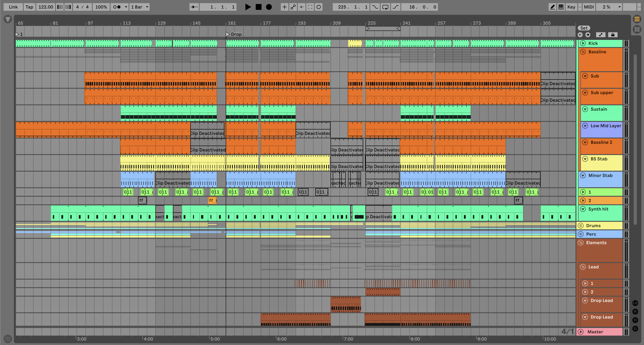644x345 pixels.
Task: Toggle Key Map Mode
Action: (x=571, y=7)
